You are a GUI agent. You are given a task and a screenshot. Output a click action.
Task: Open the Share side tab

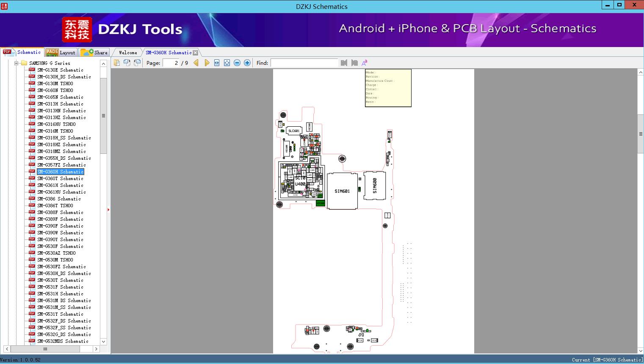tap(94, 53)
